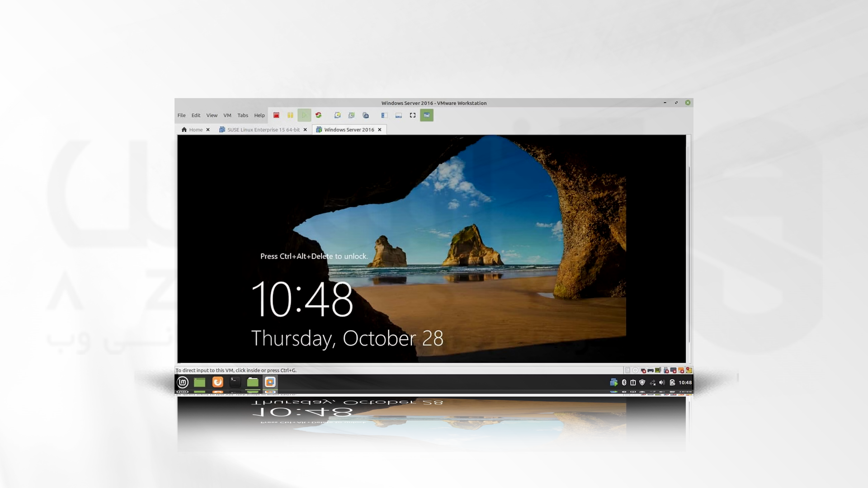The height and width of the screenshot is (488, 868).
Task: Click the VMware preferences/settings icon
Action: click(365, 115)
